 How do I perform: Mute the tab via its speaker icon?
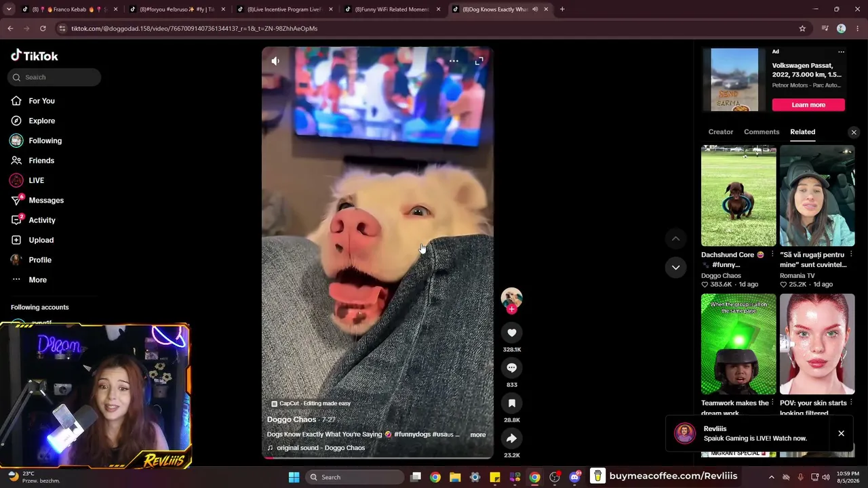[535, 9]
